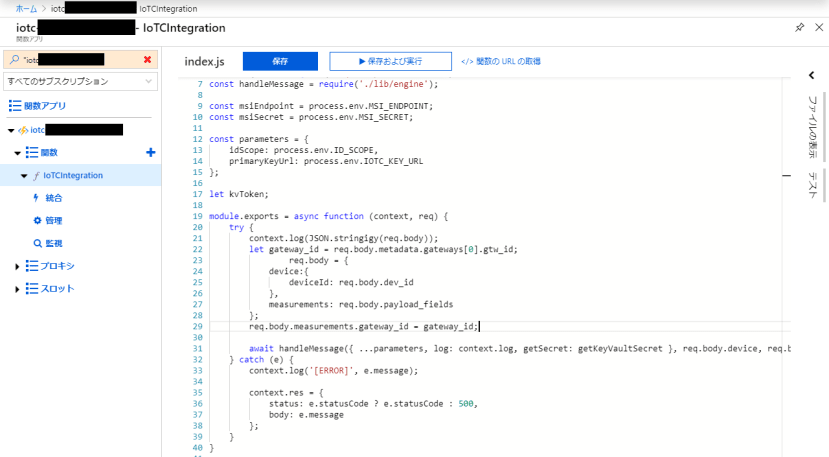Open 管理 (Manage) page

[53, 221]
